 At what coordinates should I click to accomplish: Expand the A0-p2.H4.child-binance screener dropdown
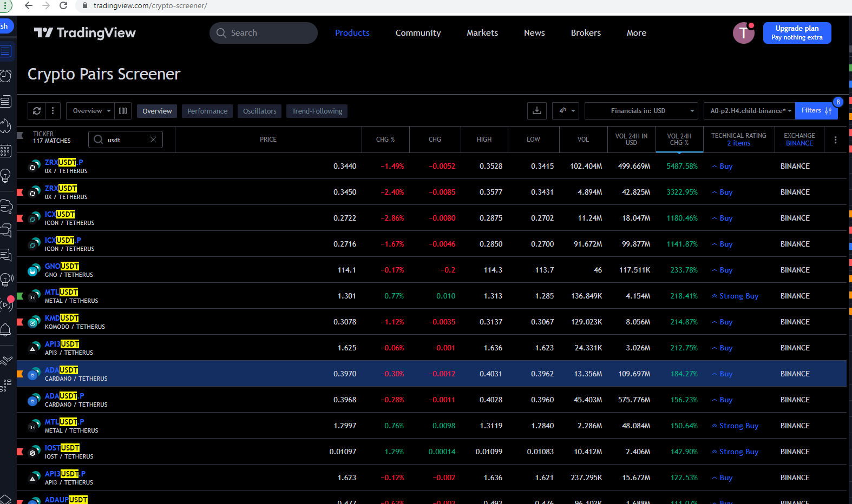tap(749, 111)
